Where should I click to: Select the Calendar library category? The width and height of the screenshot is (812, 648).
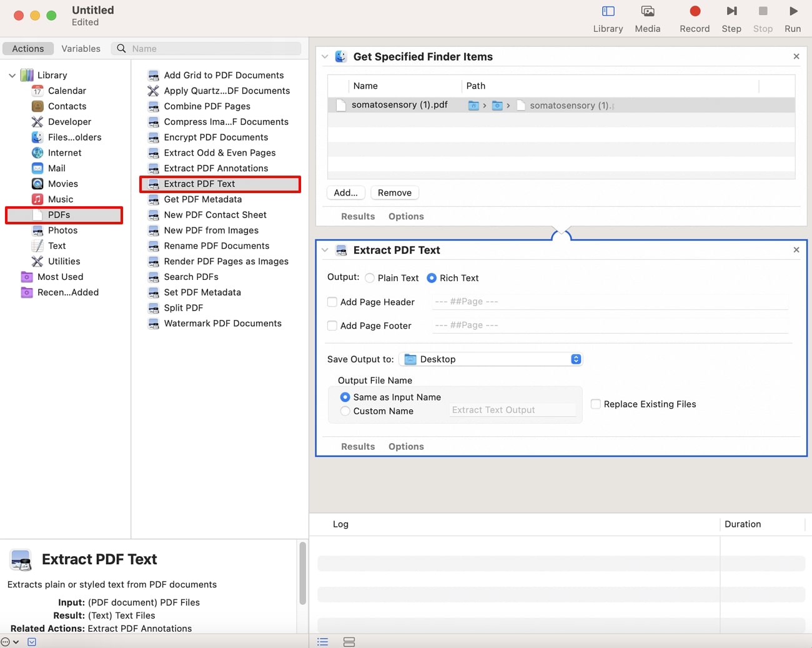point(67,91)
